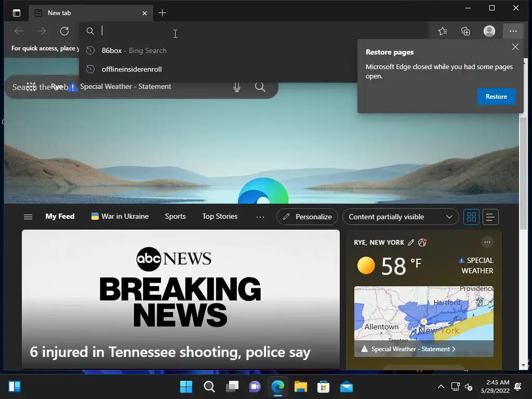Select the 86box Bing Search suggestion

pos(217,50)
